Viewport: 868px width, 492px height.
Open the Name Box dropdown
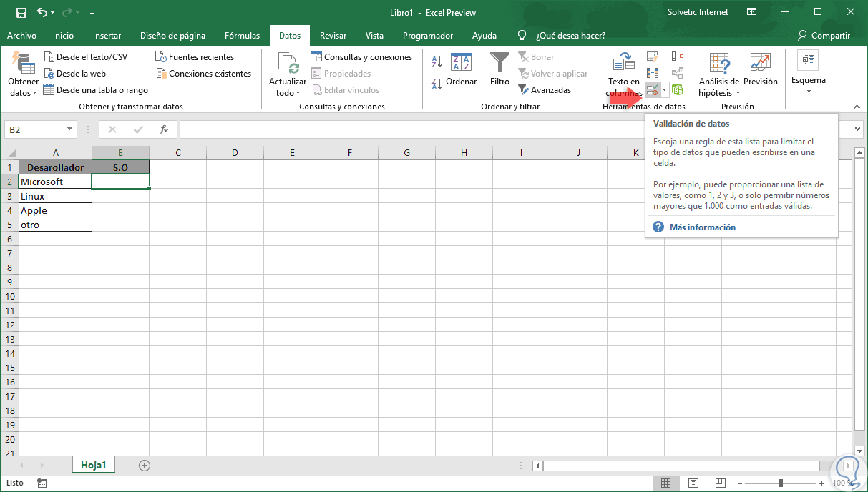point(69,129)
